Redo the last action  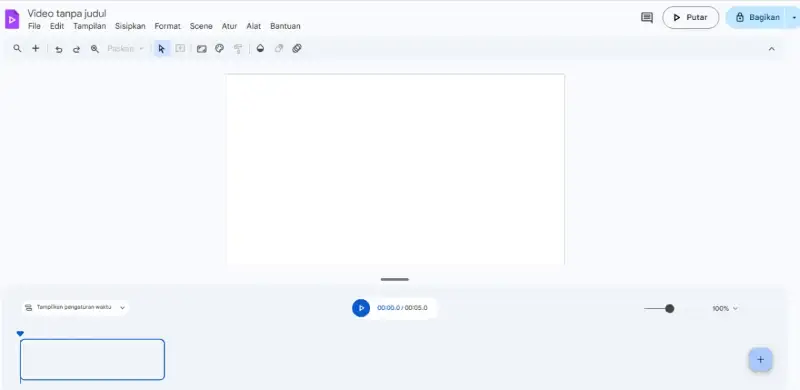pos(77,49)
